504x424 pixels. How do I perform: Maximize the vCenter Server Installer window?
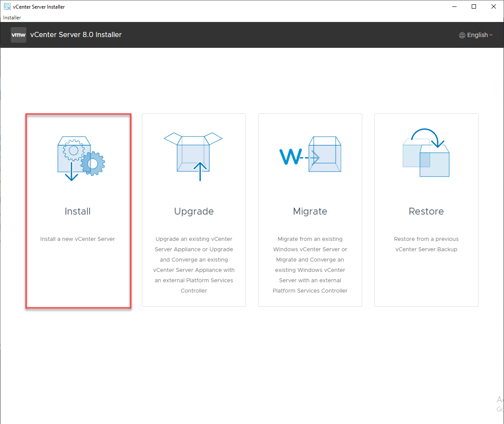pyautogui.click(x=474, y=6)
